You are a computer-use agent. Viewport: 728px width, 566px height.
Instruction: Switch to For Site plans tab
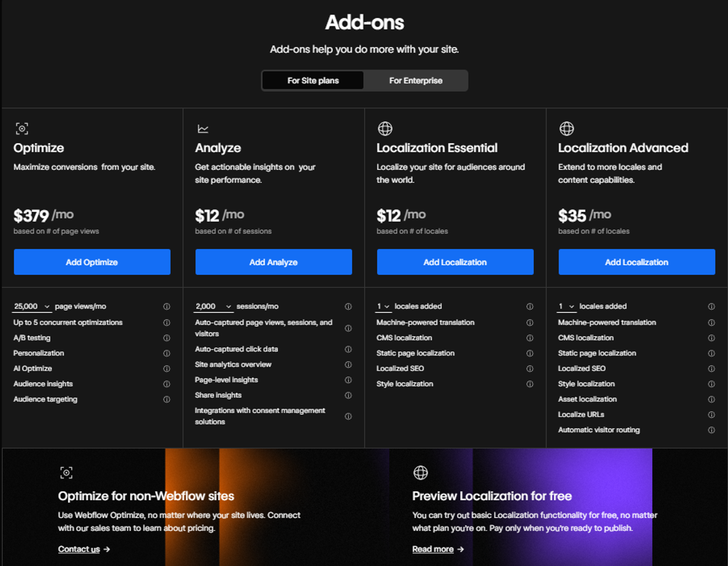[x=313, y=81]
